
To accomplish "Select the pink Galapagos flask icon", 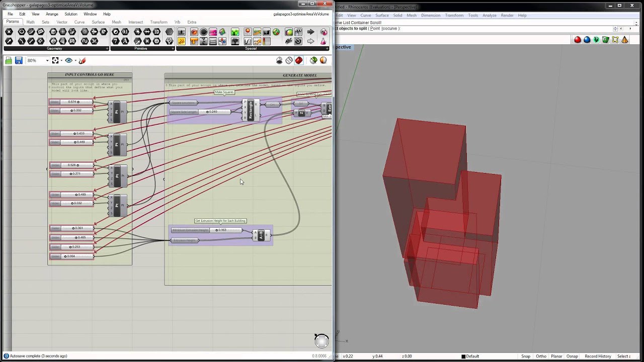I will coord(323,41).
